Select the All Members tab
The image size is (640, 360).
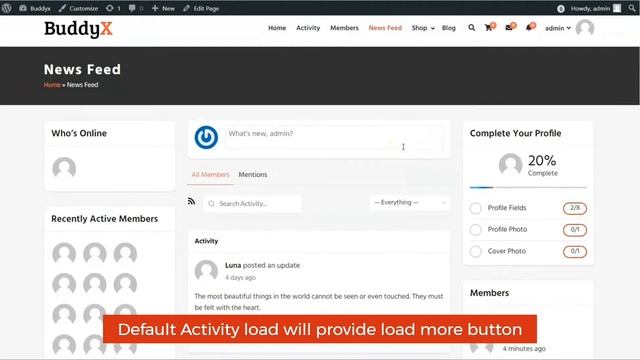(211, 174)
